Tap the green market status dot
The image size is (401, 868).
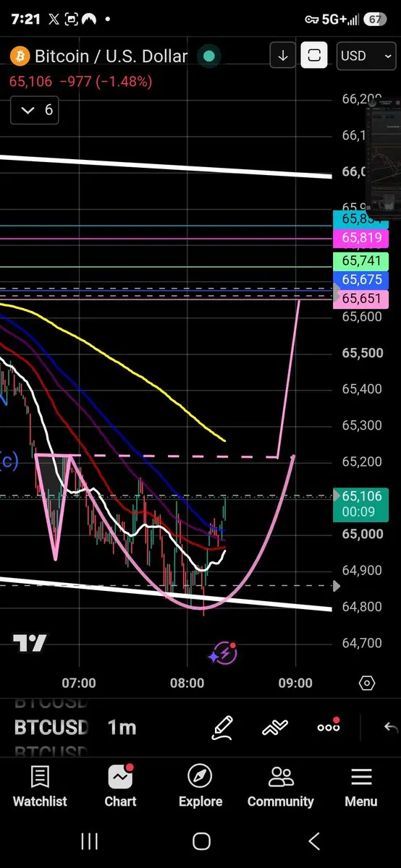(x=208, y=56)
